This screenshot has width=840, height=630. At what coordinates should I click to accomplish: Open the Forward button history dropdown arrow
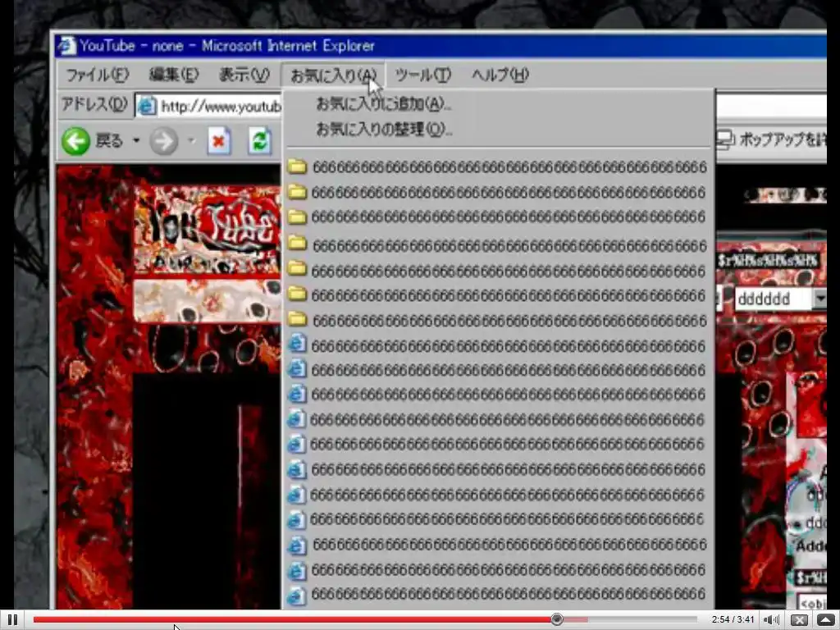tap(191, 141)
